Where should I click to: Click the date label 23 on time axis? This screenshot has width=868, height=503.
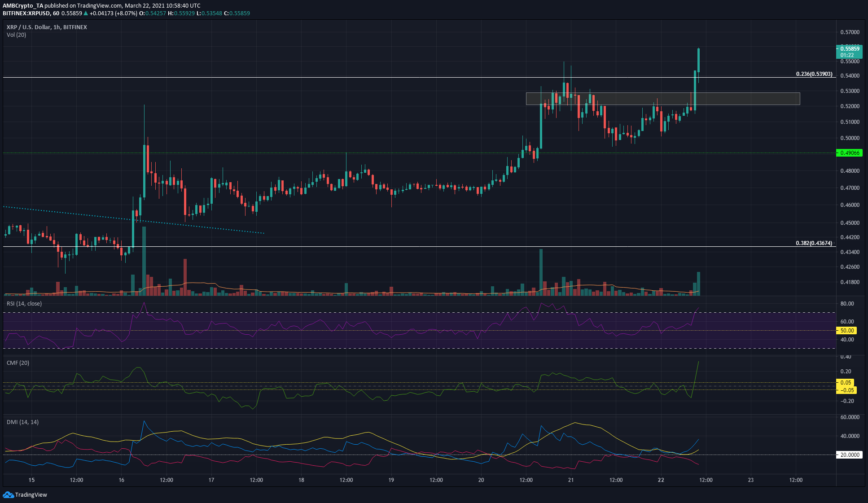click(x=751, y=480)
